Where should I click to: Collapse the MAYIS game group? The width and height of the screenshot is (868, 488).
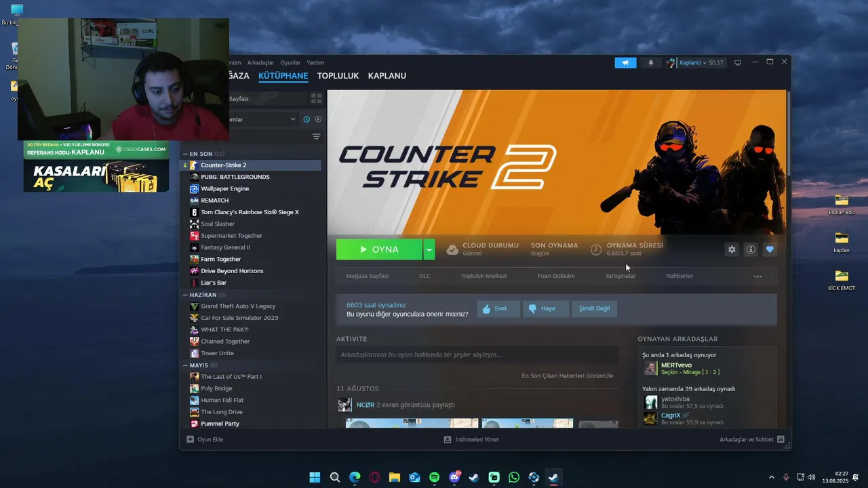184,365
